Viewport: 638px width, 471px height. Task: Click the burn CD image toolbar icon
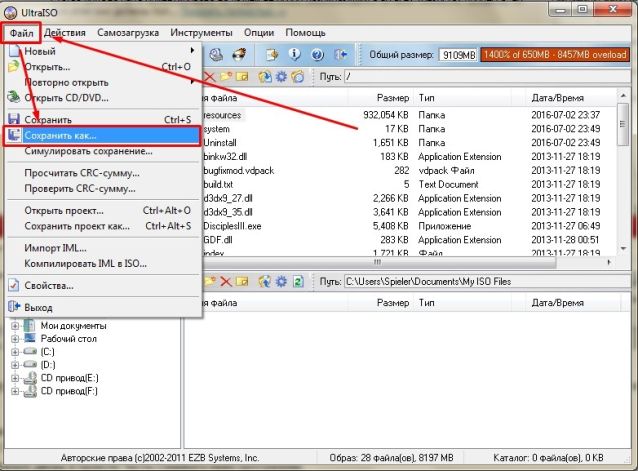(x=238, y=54)
